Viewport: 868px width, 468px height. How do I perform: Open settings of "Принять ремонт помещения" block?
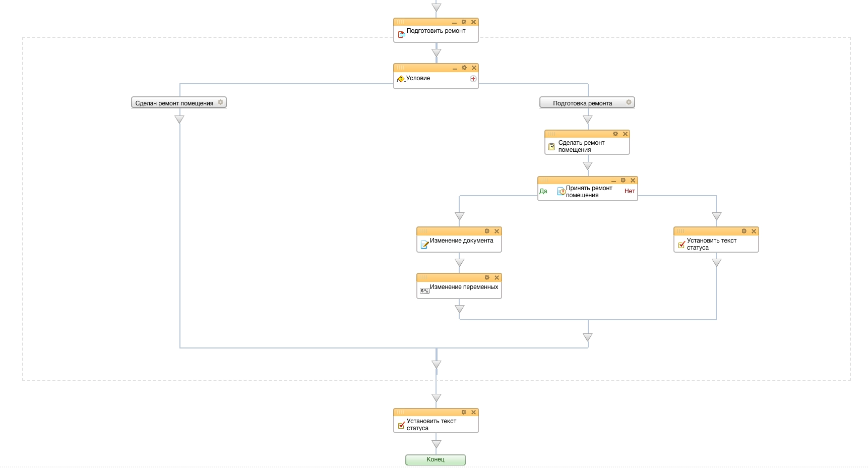coord(623,181)
